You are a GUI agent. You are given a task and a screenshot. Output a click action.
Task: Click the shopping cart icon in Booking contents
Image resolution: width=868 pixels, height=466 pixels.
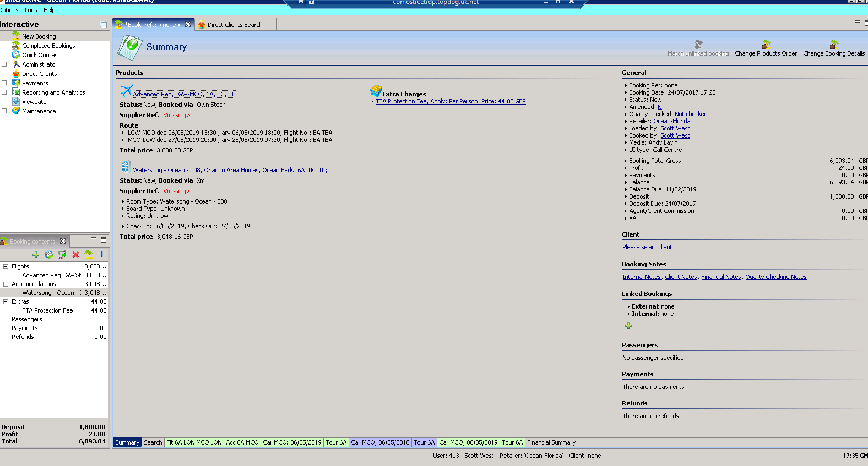click(x=62, y=255)
